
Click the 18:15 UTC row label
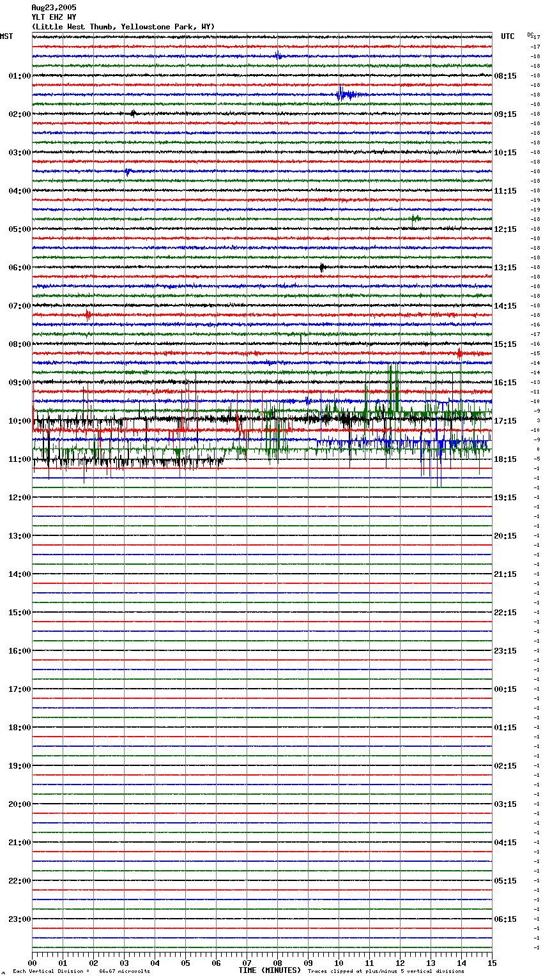coord(505,459)
